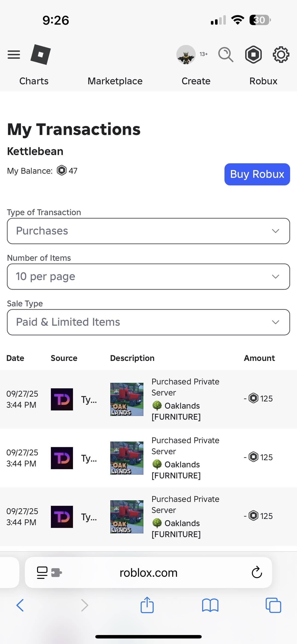
Task: Go to the Create tab
Action: click(196, 81)
